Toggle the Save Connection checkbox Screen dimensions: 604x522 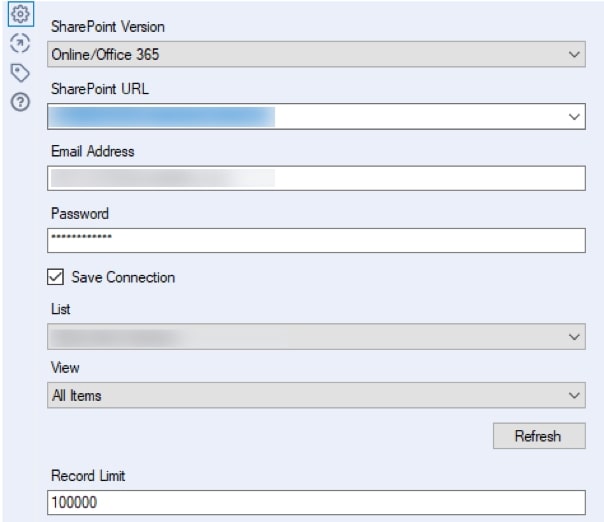point(55,277)
